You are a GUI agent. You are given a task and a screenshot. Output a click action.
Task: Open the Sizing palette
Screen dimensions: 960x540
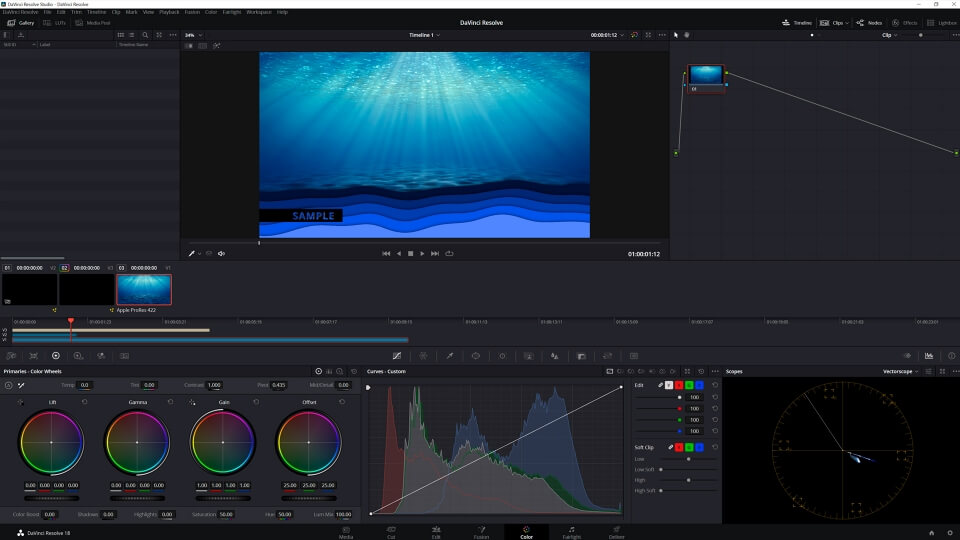pos(607,356)
